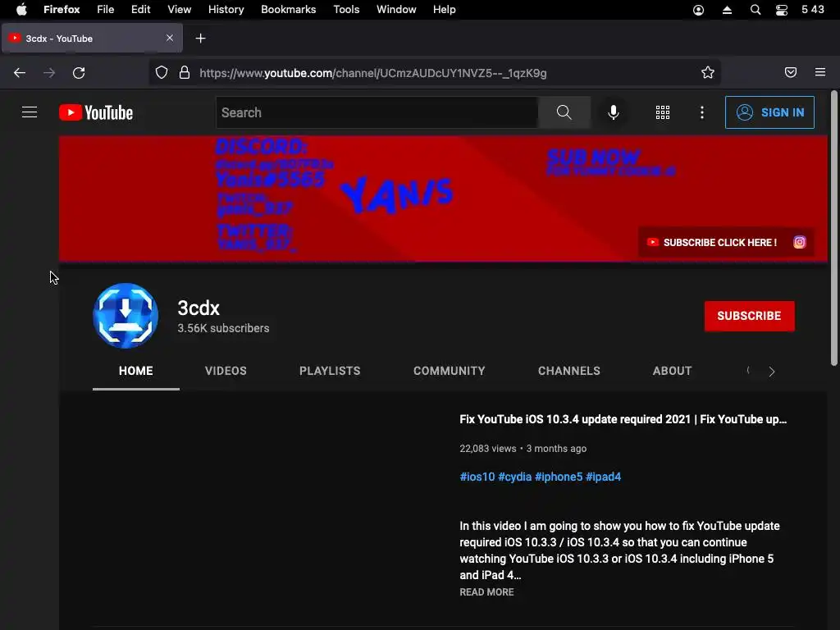This screenshot has height=630, width=840.
Task: Click the 3cdx channel name
Action: tap(199, 308)
